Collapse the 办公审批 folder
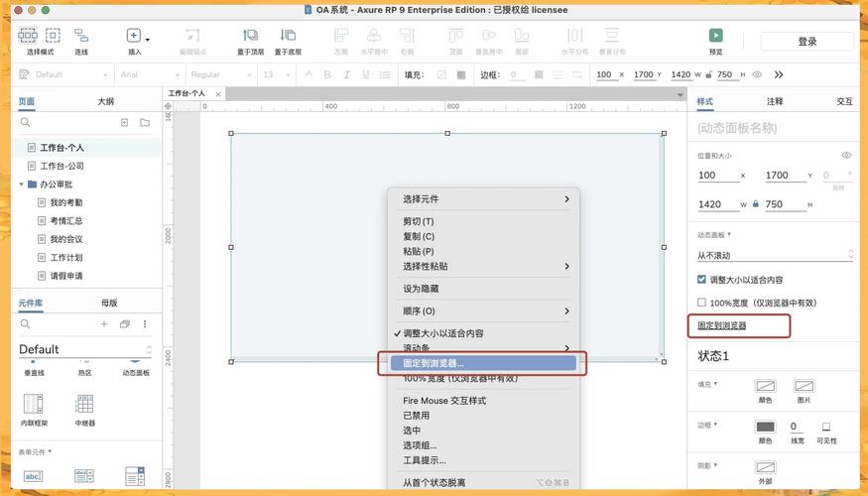 pyautogui.click(x=22, y=185)
